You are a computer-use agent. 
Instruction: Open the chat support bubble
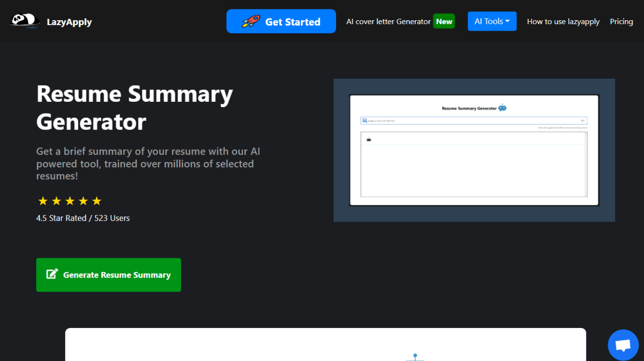click(623, 345)
